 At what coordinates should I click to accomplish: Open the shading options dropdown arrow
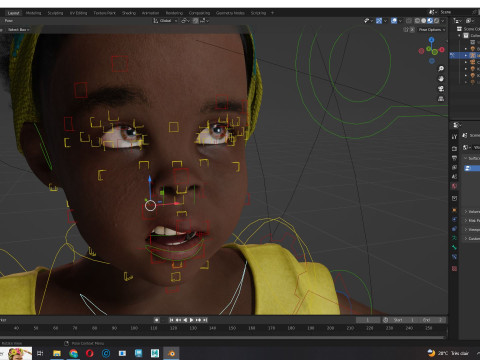pyautogui.click(x=443, y=21)
